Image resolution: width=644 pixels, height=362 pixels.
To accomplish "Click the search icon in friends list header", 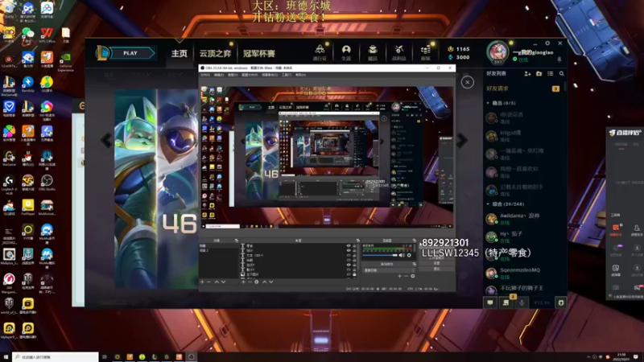I will click(561, 74).
